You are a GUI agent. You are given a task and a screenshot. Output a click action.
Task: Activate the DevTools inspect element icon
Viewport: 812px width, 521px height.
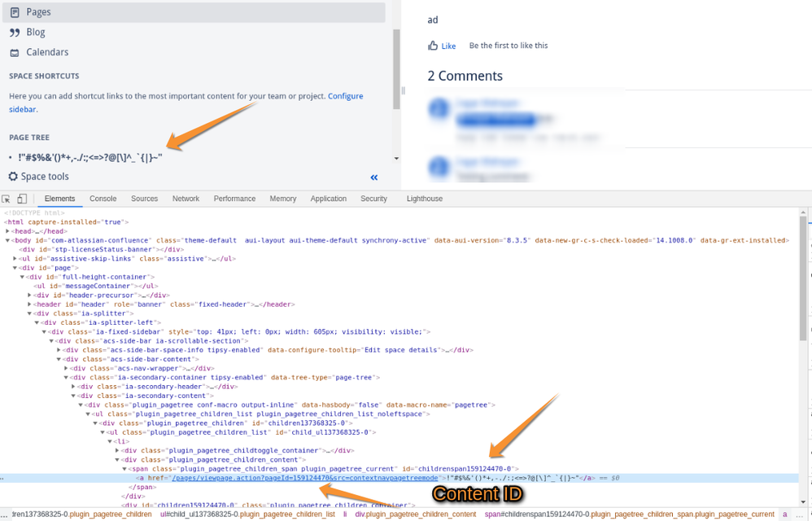coord(7,199)
